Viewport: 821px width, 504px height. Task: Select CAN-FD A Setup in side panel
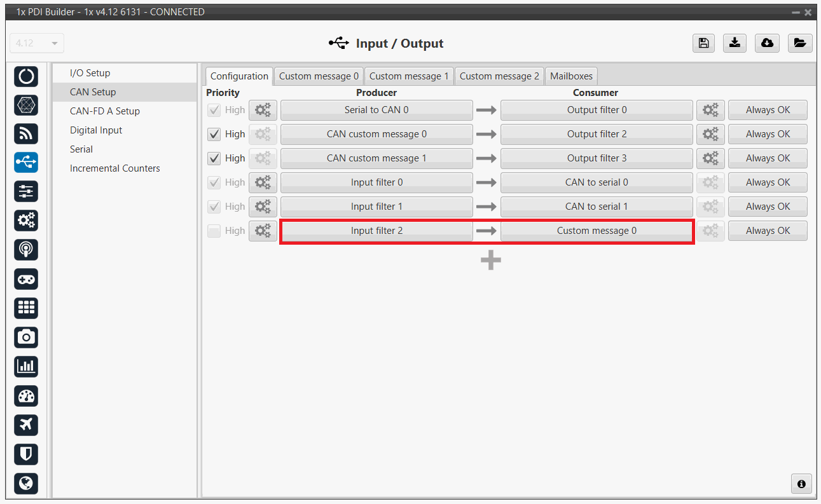point(105,111)
